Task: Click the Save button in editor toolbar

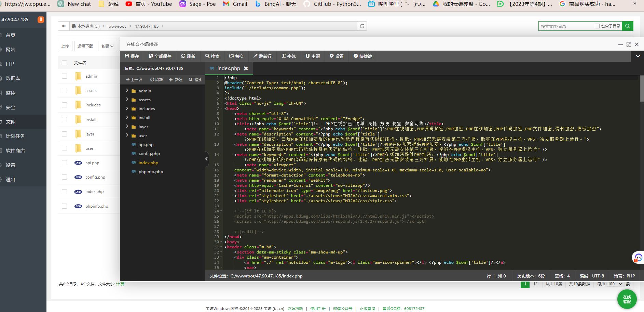Action: (x=132, y=56)
